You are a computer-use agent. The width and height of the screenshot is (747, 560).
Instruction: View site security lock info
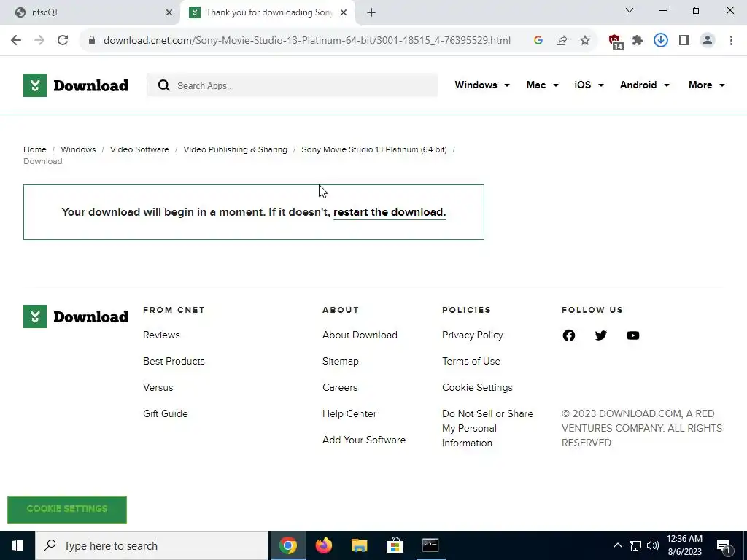point(92,41)
